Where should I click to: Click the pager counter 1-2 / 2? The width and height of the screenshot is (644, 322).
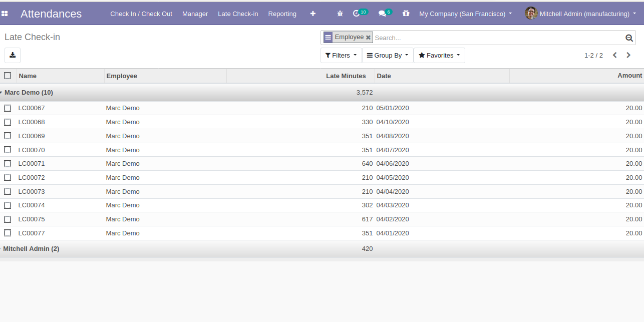coord(593,56)
